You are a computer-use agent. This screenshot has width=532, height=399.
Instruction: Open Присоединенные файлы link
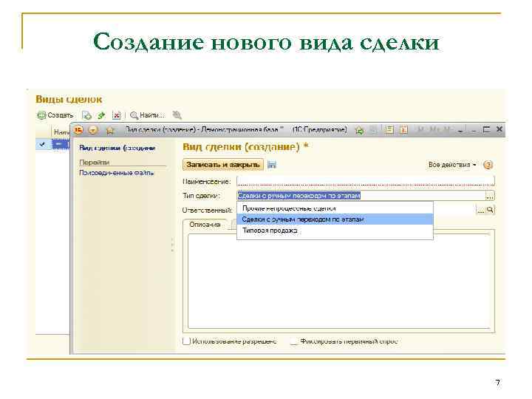(x=117, y=173)
